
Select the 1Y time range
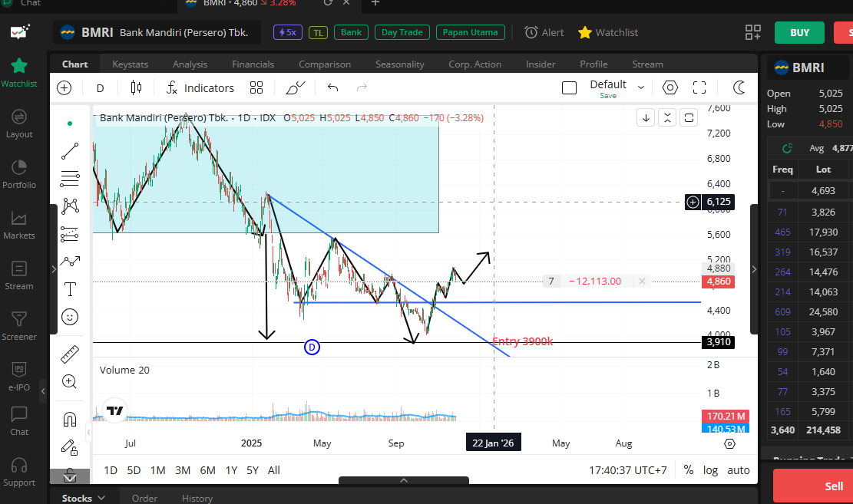[x=231, y=469]
